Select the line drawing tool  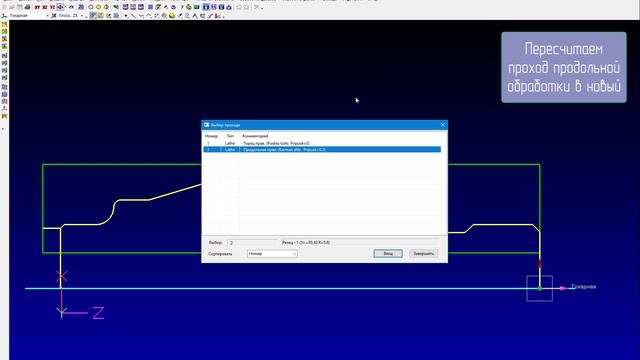pyautogui.click(x=133, y=16)
